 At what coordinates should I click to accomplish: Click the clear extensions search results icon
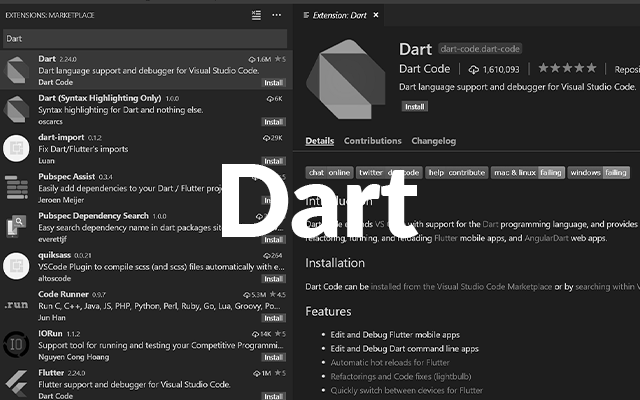(x=256, y=15)
